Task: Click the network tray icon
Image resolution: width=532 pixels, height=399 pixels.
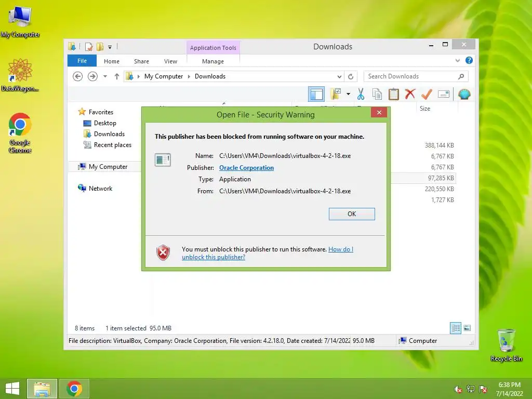Action: 471,389
